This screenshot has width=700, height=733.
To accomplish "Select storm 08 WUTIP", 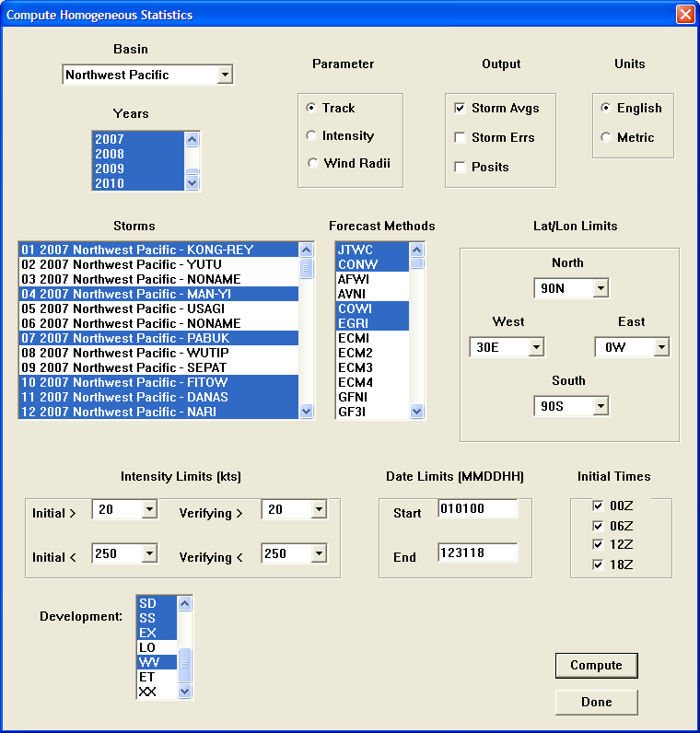I will point(159,353).
